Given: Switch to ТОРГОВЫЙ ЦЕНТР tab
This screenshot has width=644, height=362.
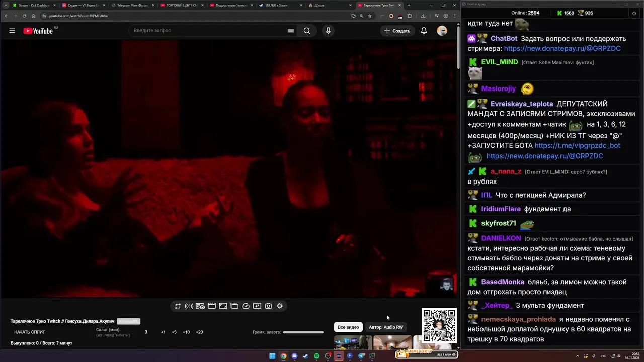Looking at the screenshot, I should [x=181, y=5].
